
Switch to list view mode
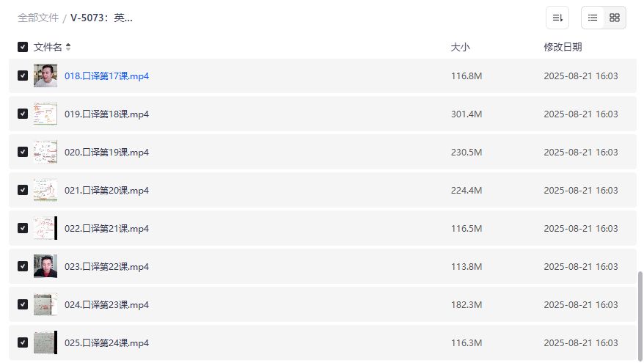tap(593, 18)
